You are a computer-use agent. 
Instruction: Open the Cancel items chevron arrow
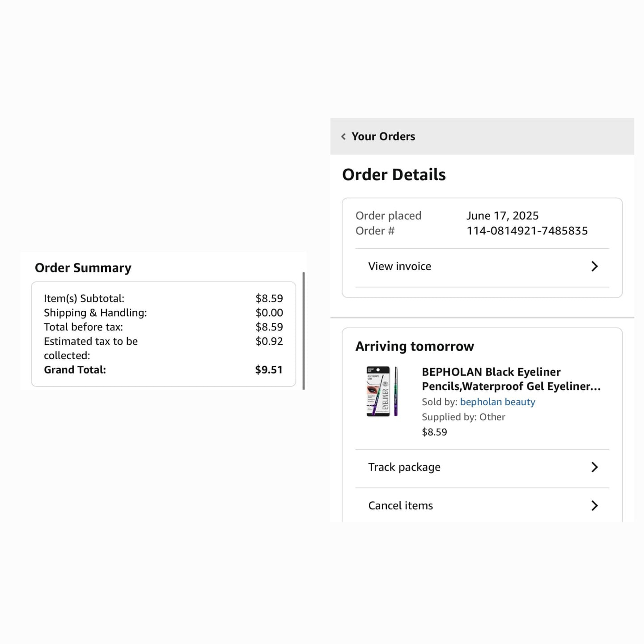pyautogui.click(x=594, y=506)
